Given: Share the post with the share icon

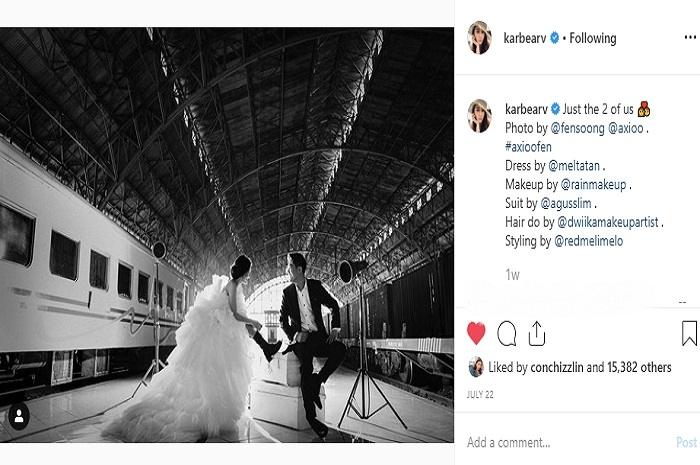Looking at the screenshot, I should pyautogui.click(x=537, y=333).
